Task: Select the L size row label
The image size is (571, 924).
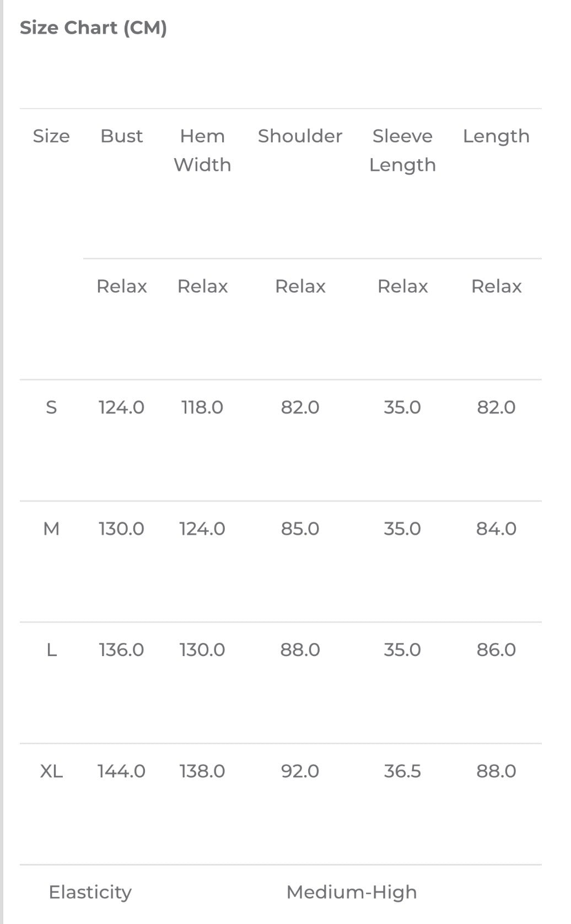Action: point(51,650)
